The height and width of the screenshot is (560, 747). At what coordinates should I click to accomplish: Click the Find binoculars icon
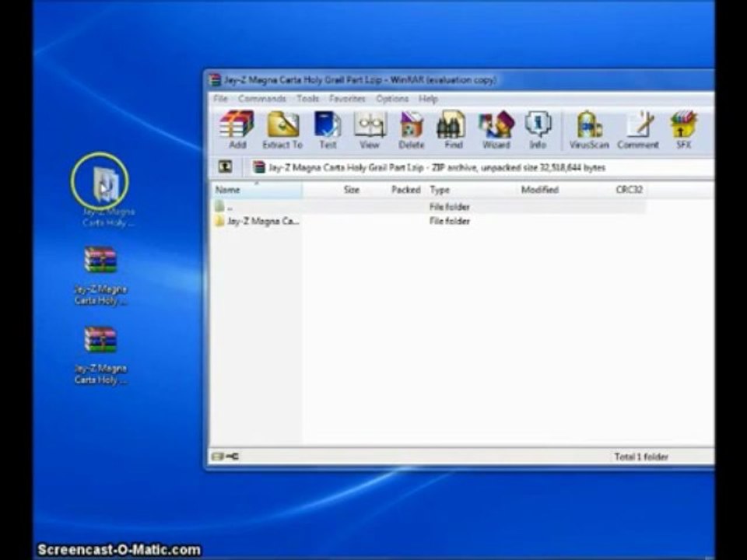pyautogui.click(x=453, y=130)
